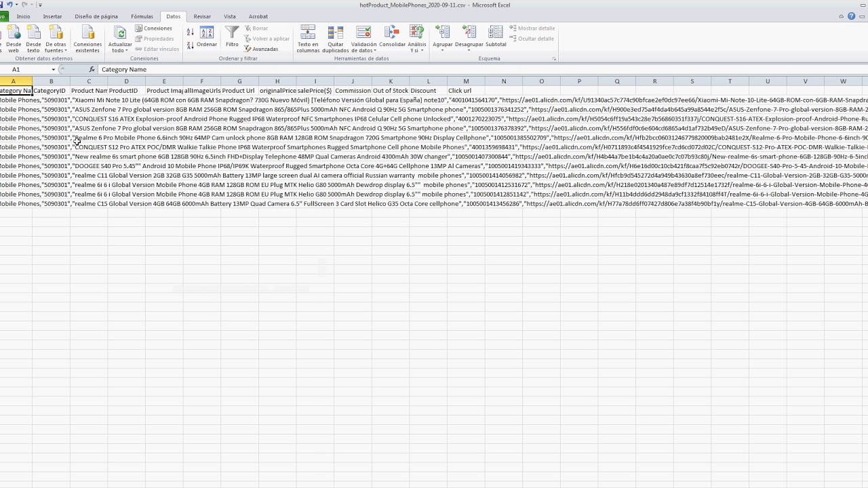Sort descending Z to A

[x=191, y=45]
